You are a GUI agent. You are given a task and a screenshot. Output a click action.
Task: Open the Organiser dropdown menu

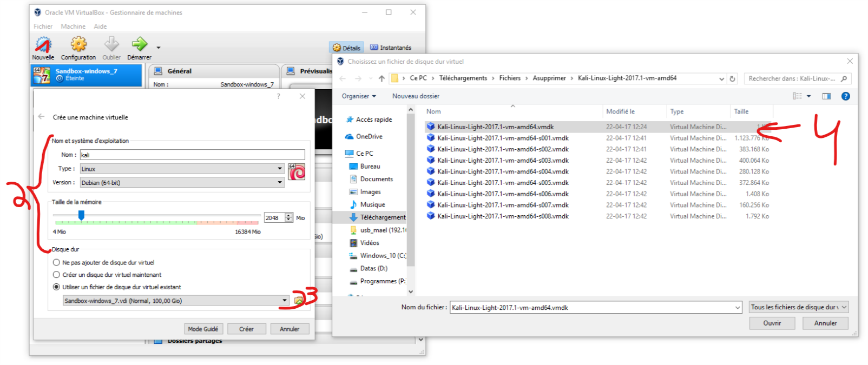(x=359, y=96)
